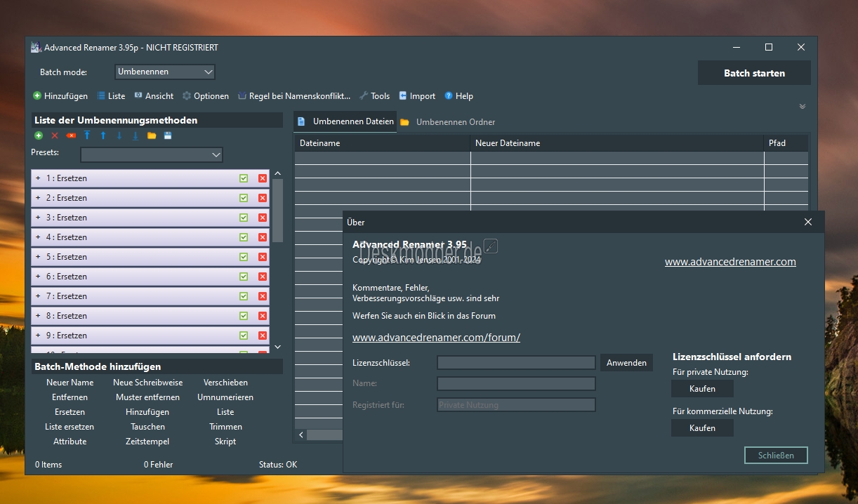Toggle green checkbox of method 8 : Ersetzen
858x504 pixels.
tap(244, 316)
